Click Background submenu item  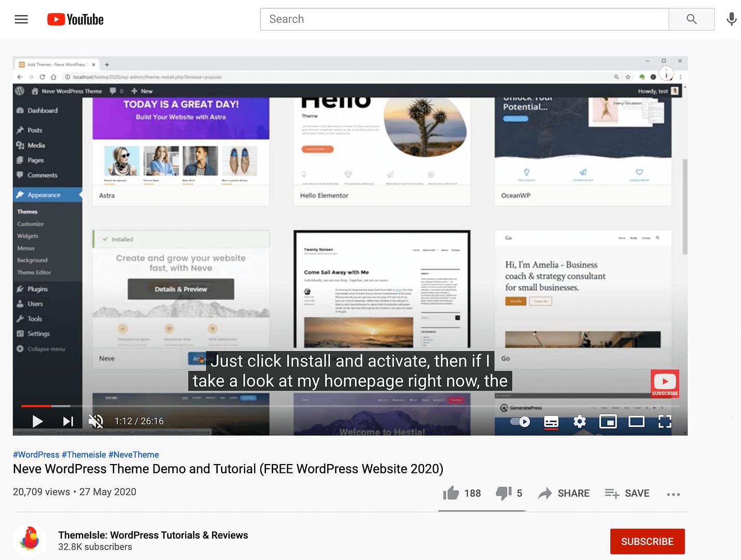[32, 260]
